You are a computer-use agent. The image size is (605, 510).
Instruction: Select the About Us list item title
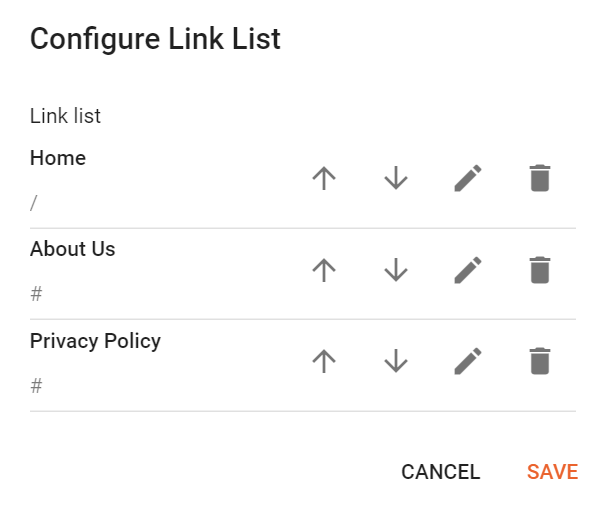pyautogui.click(x=73, y=249)
